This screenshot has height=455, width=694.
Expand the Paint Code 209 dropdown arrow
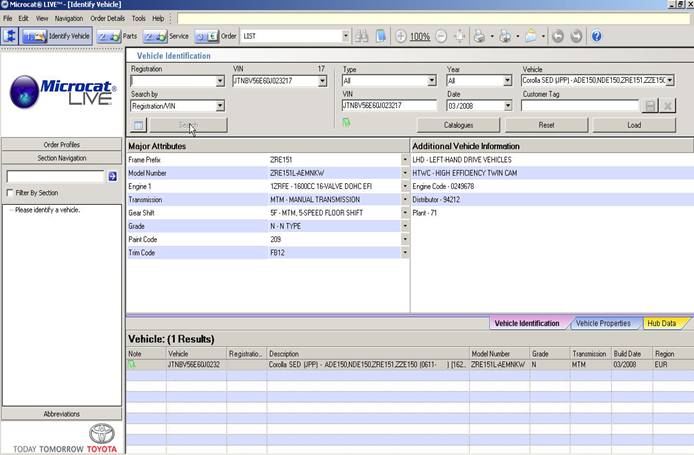point(405,239)
